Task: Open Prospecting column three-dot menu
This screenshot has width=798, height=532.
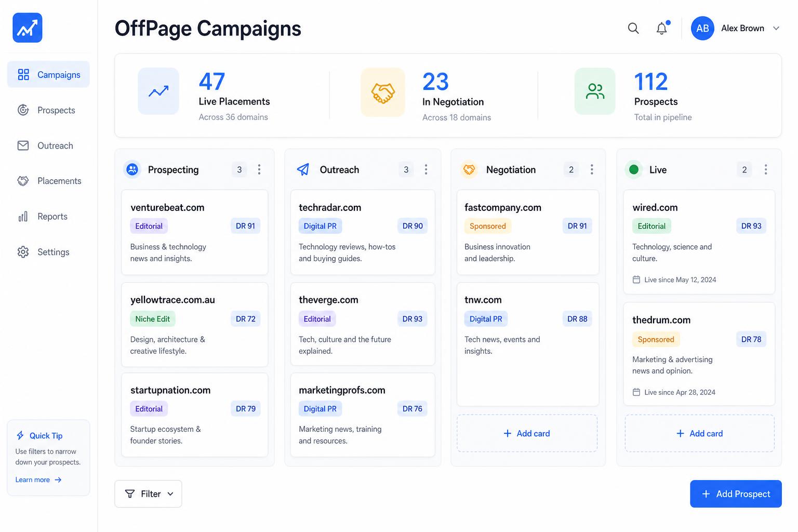Action: 259,169
